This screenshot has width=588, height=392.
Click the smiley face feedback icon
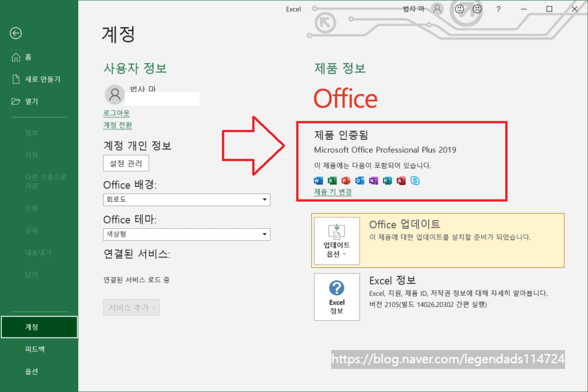click(x=459, y=9)
